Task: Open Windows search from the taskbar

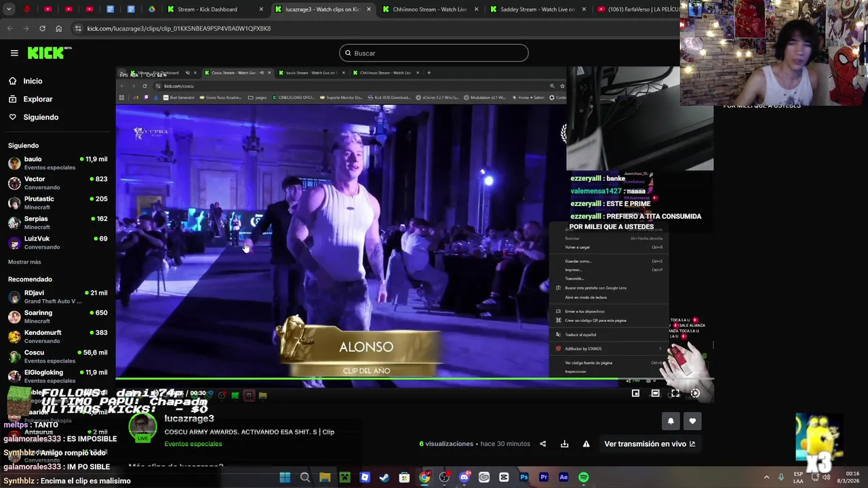Action: pos(305,477)
